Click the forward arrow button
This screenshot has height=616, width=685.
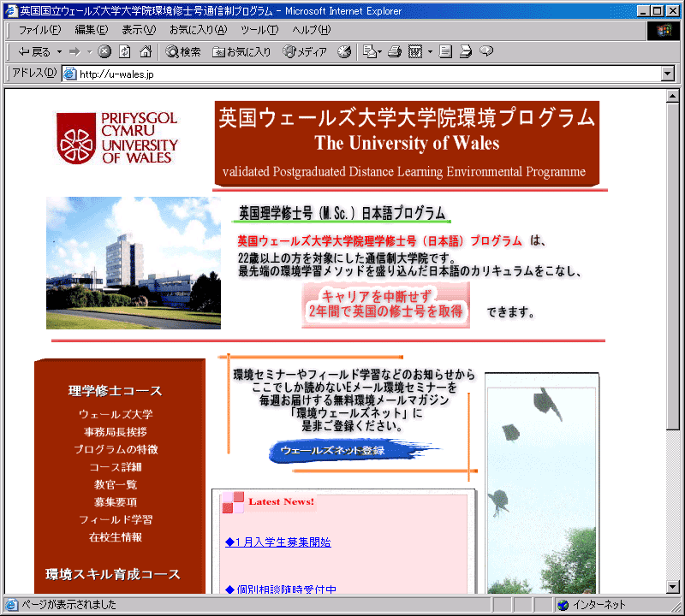click(74, 52)
